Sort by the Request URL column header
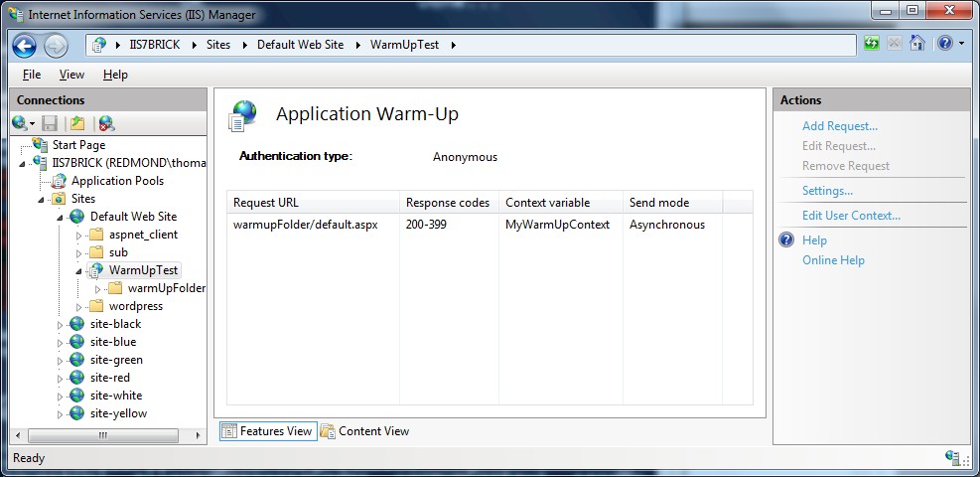 click(313, 203)
